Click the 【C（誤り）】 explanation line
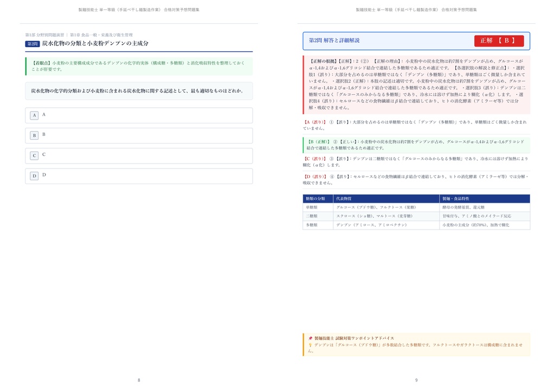Viewport: 555px width, 392px height. [x=416, y=162]
